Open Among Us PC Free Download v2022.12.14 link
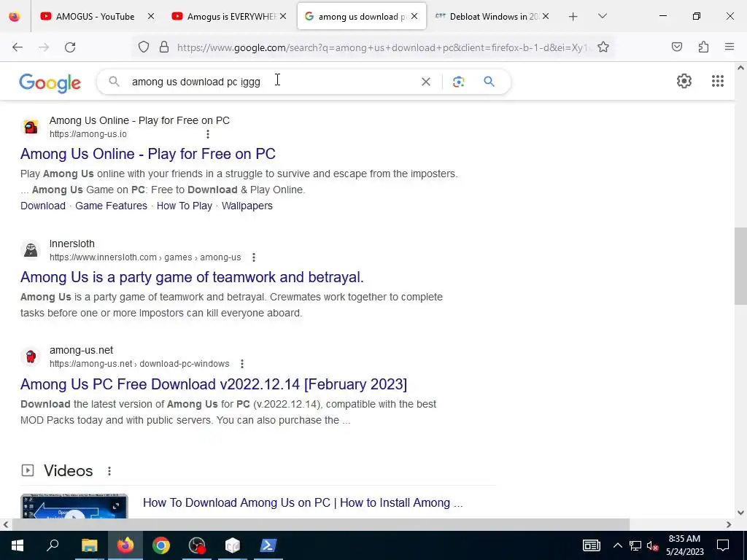This screenshot has width=747, height=560. [214, 384]
